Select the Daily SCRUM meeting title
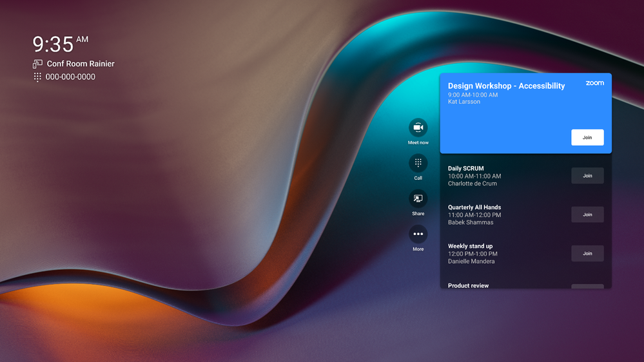This screenshot has width=644, height=362. click(465, 168)
